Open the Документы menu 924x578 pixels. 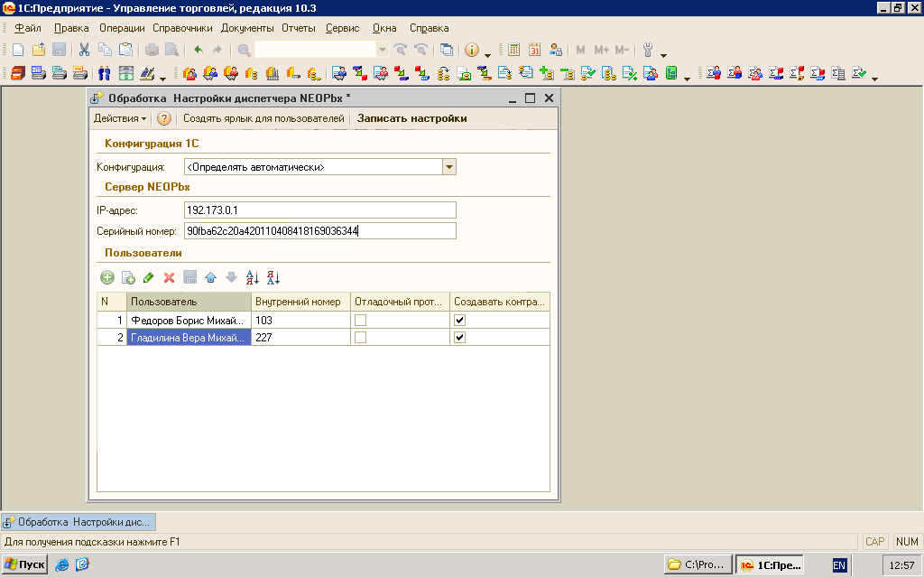[247, 28]
